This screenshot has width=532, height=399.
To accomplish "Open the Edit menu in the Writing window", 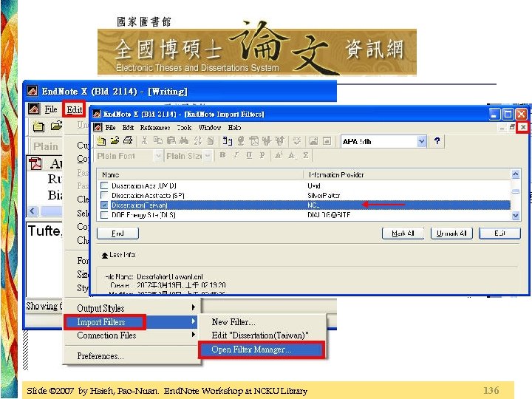I will point(75,109).
